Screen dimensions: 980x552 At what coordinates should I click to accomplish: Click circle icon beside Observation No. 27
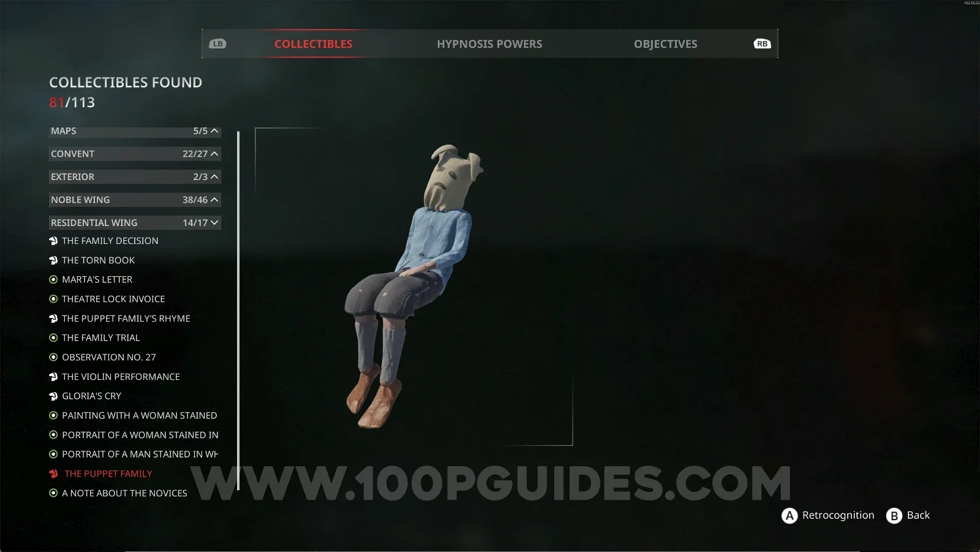pos(53,357)
